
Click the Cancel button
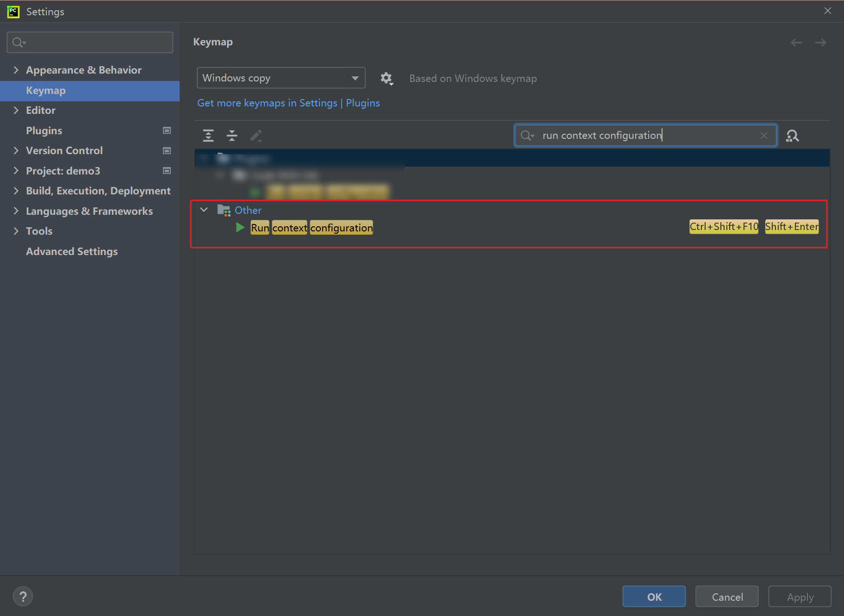coord(727,597)
